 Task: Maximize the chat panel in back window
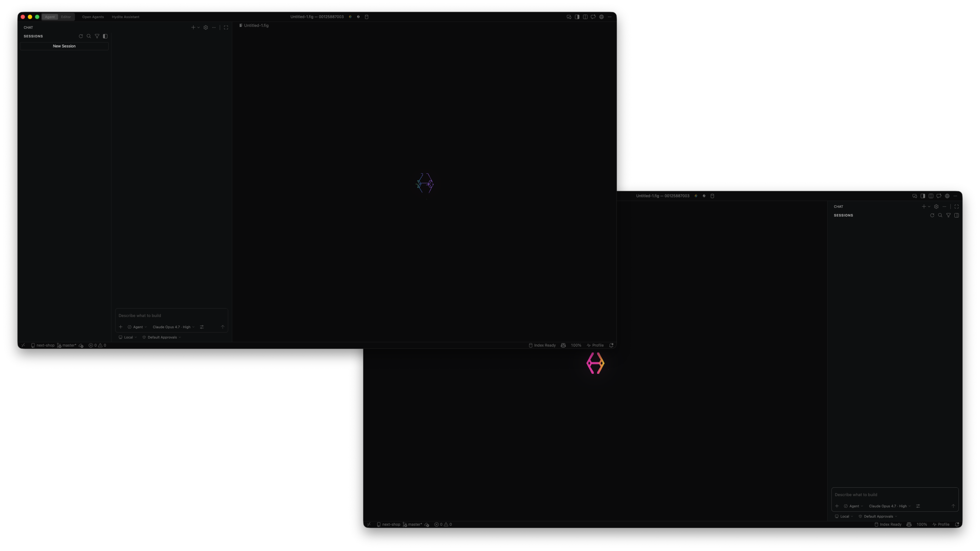pos(957,206)
